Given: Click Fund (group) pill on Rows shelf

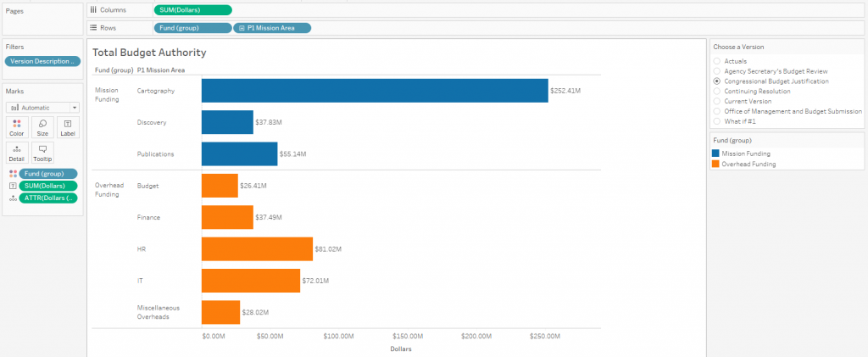Looking at the screenshot, I should point(192,28).
